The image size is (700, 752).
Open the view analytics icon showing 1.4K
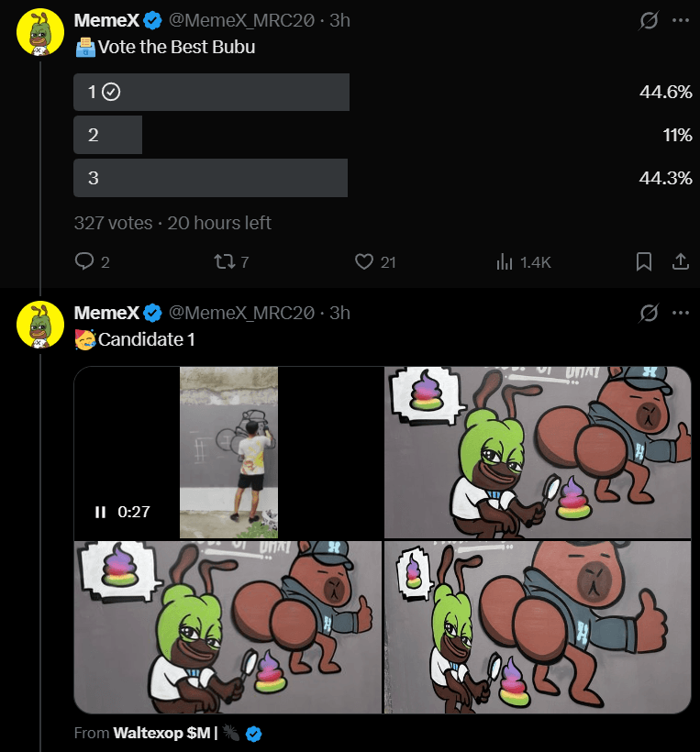click(x=506, y=261)
